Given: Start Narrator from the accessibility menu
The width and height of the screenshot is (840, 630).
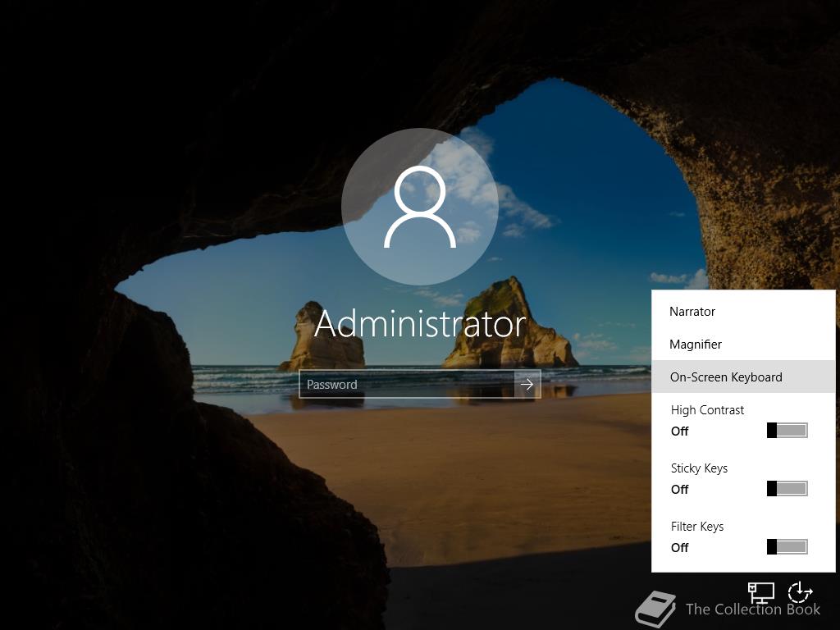Looking at the screenshot, I should (743, 311).
